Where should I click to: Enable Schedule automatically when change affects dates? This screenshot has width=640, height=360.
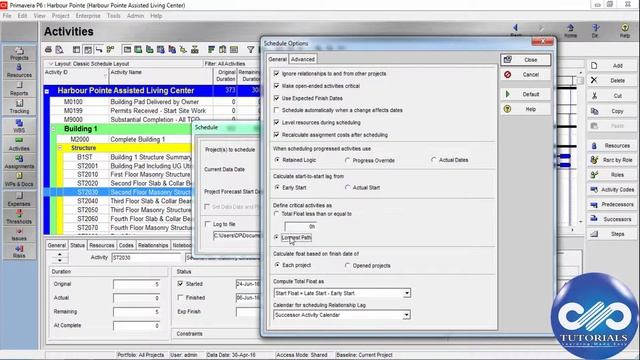276,110
